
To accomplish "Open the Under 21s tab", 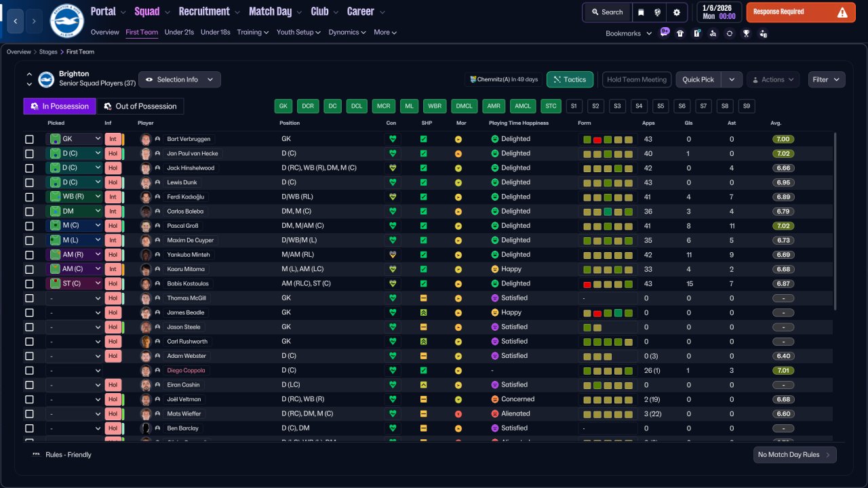I will pos(180,32).
